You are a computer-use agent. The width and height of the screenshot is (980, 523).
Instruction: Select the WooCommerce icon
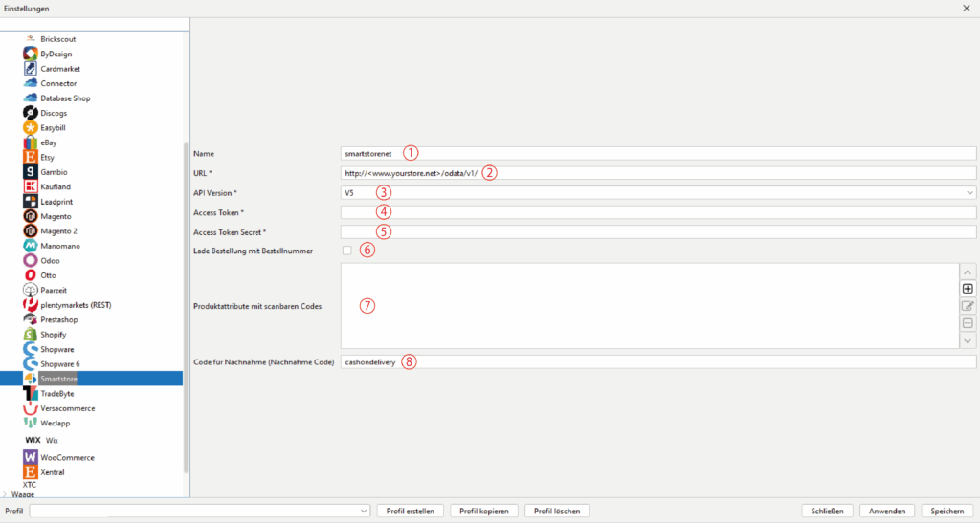(x=31, y=457)
